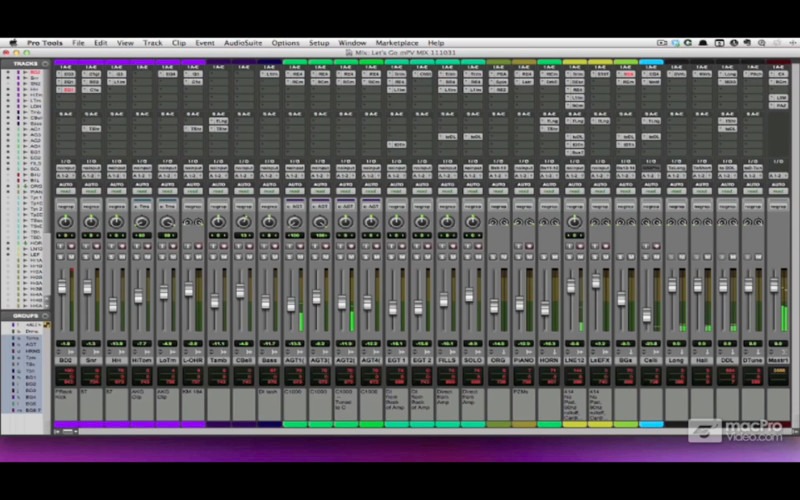
Task: Click the Spotlight search icon in menu bar
Action: pos(761,43)
